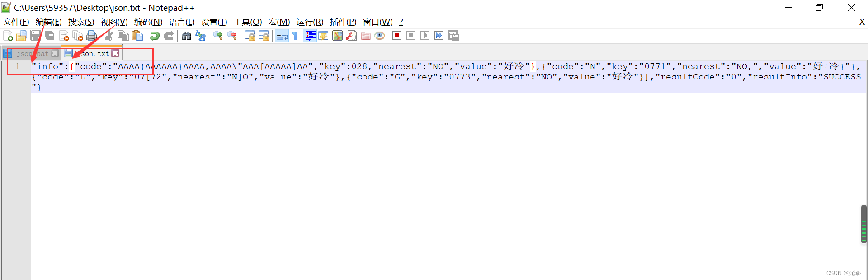
Task: Restore down the Notepad++ window
Action: (819, 8)
